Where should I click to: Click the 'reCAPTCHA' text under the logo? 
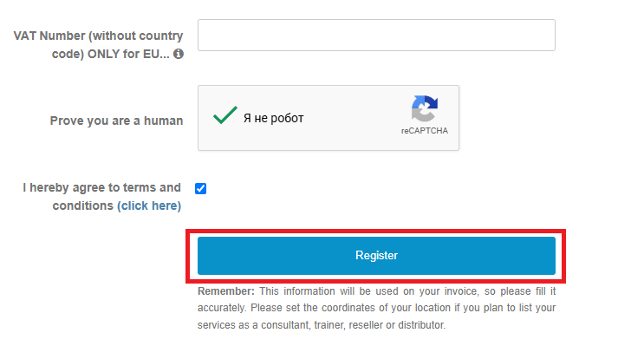click(425, 131)
